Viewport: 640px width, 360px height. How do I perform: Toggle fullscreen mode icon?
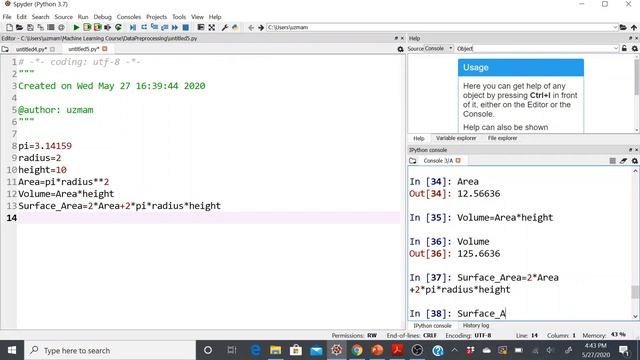pos(211,27)
